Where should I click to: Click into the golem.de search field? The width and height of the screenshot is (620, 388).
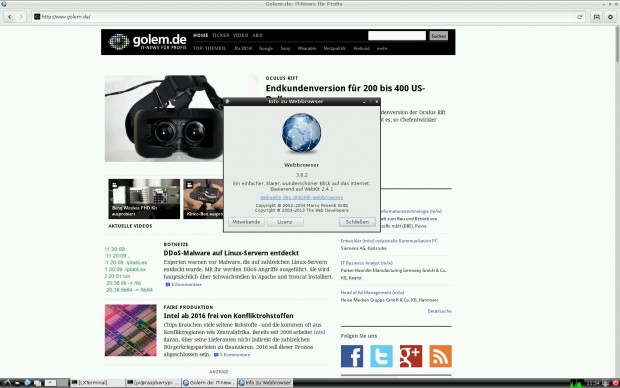397,36
